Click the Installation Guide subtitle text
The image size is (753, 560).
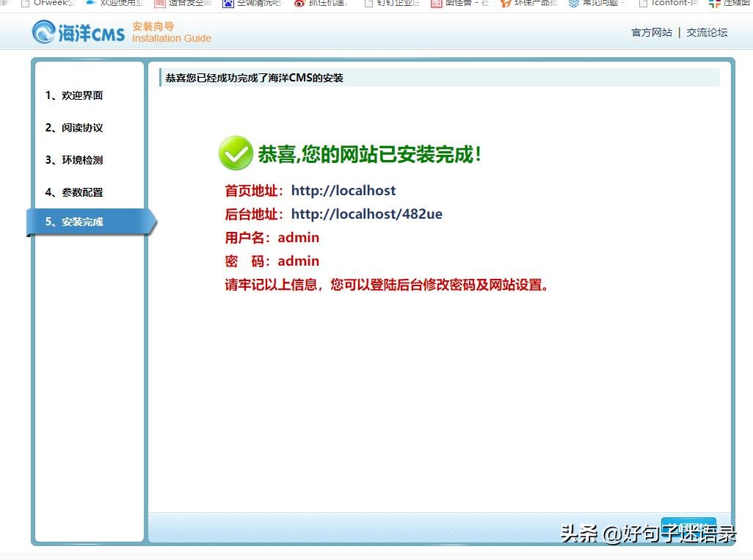pyautogui.click(x=172, y=38)
